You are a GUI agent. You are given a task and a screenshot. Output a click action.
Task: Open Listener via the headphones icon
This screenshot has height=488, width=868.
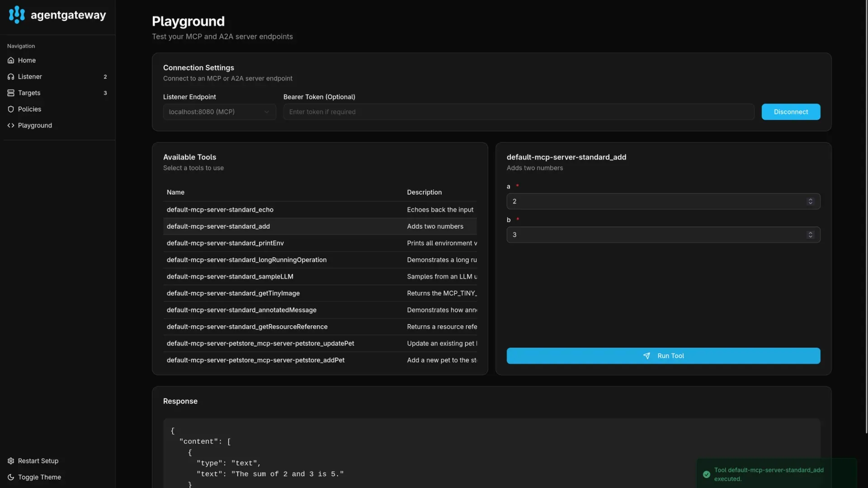coord(11,76)
